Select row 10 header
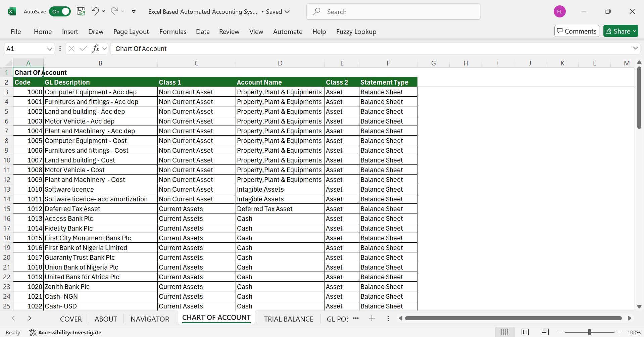This screenshot has width=644, height=337. click(x=7, y=160)
